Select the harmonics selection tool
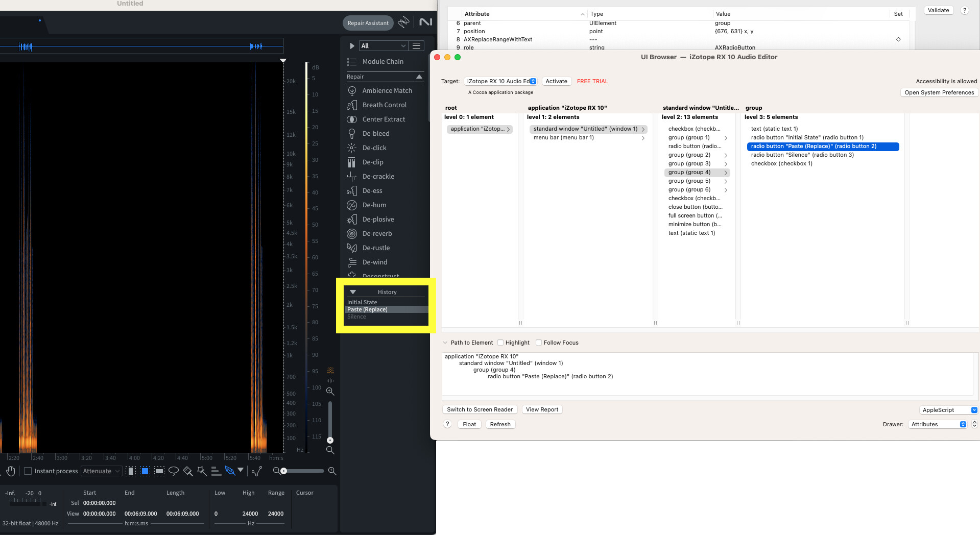Image resolution: width=980 pixels, height=535 pixels. coord(216,471)
